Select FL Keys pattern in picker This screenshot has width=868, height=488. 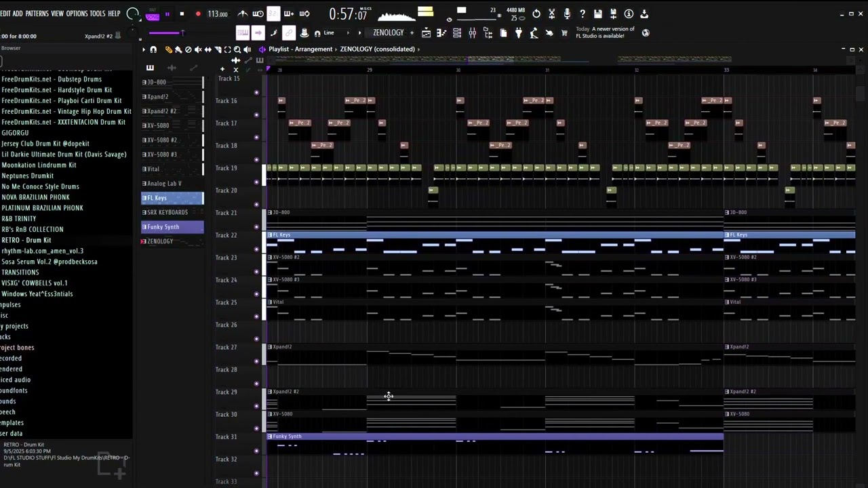172,198
